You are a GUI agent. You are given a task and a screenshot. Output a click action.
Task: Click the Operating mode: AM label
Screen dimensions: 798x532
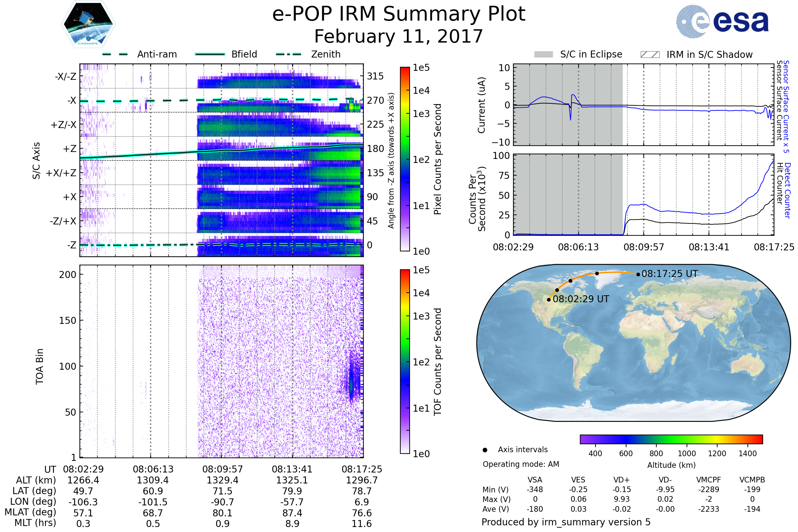coord(521,464)
